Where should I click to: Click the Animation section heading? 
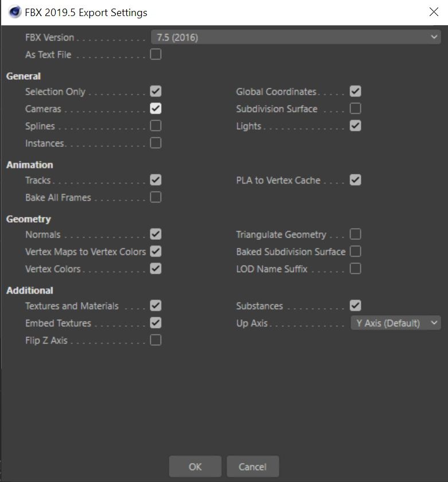pos(29,165)
